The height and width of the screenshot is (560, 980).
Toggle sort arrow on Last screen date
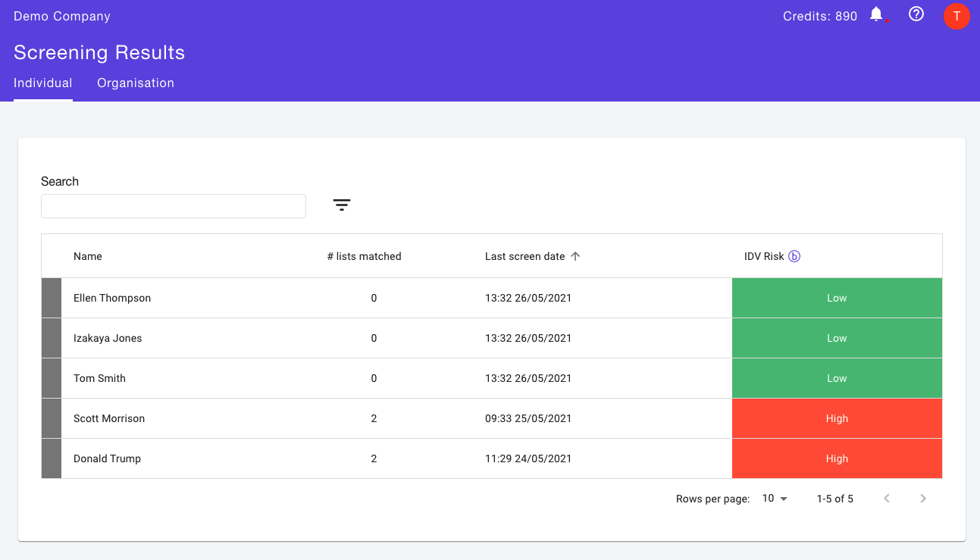coord(575,256)
